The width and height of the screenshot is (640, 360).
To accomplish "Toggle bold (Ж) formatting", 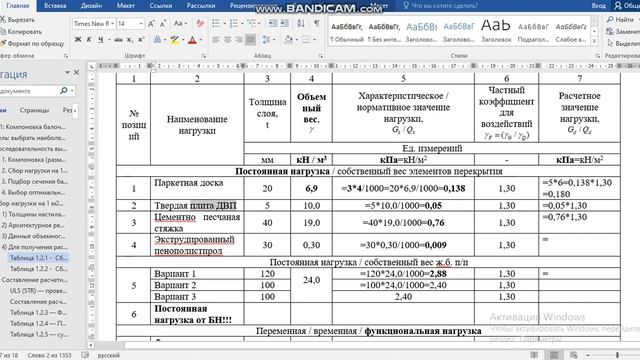I will pos(78,40).
